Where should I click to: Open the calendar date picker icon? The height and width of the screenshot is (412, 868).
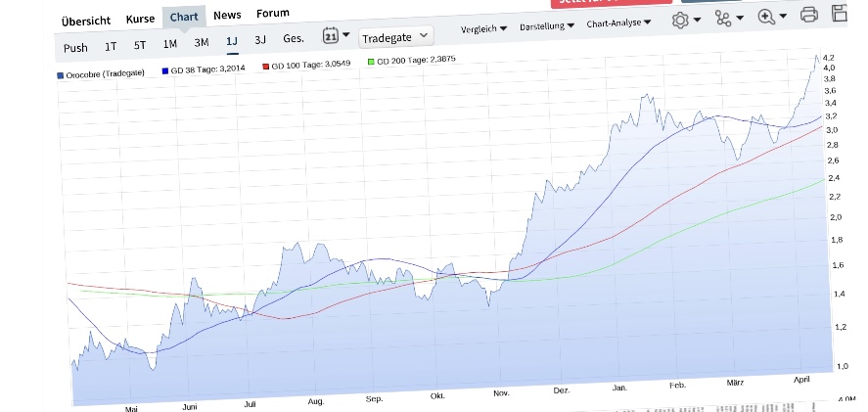pos(331,36)
